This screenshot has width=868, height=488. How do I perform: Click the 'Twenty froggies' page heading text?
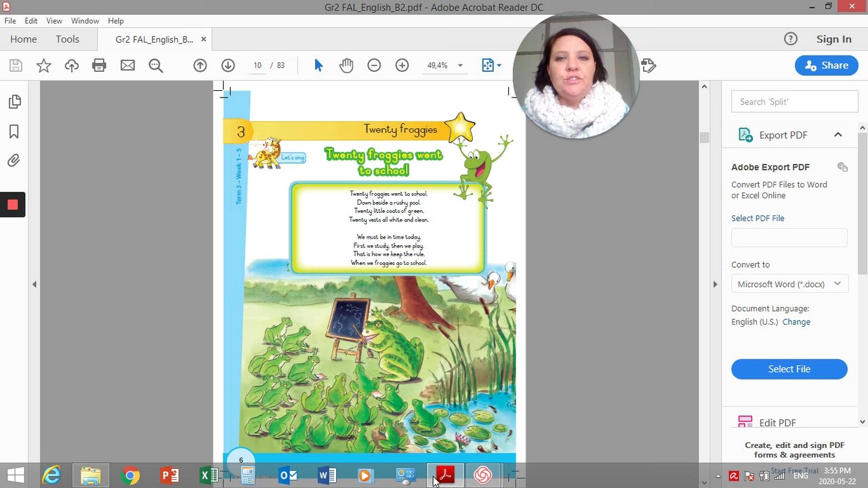point(400,129)
